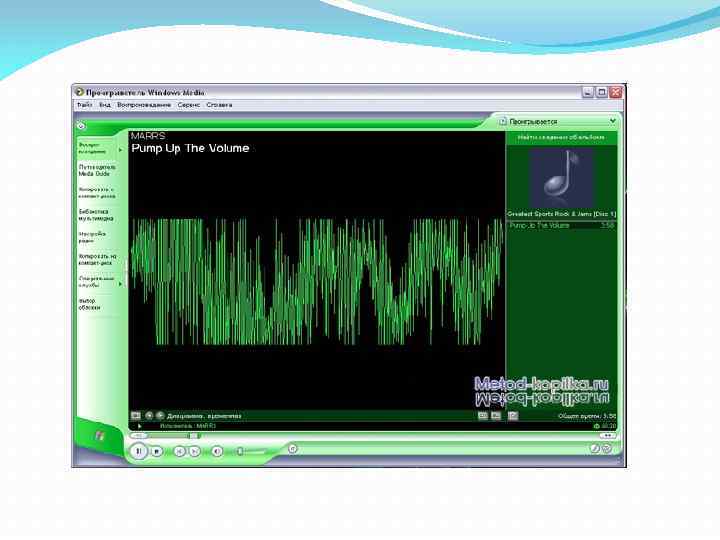This screenshot has width=720, height=540.
Task: Click the first view icon in the visualization bar
Action: click(x=483, y=416)
